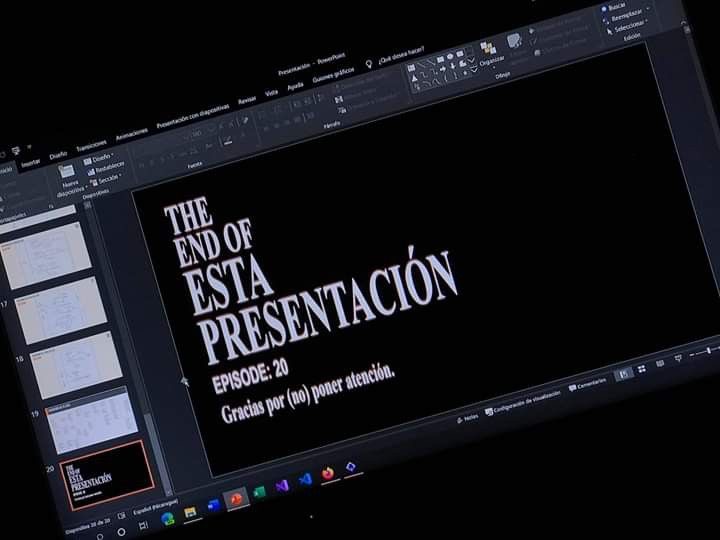Open the Animaciones tab
The width and height of the screenshot is (720, 540).
131,134
